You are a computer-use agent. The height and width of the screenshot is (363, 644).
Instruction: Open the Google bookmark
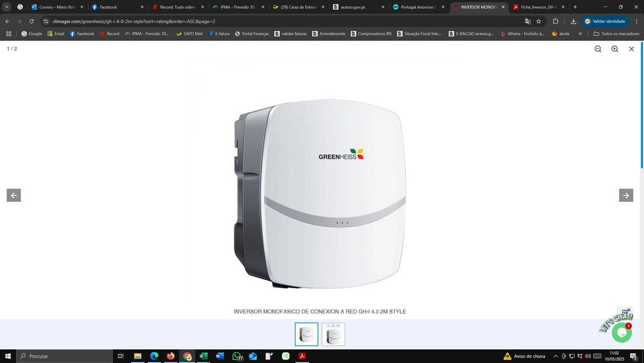32,34
